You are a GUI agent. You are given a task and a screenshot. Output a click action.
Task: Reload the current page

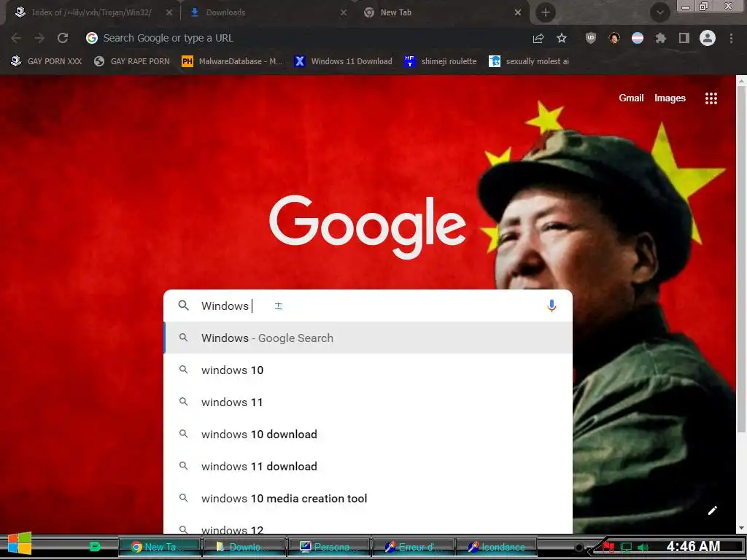click(x=63, y=38)
